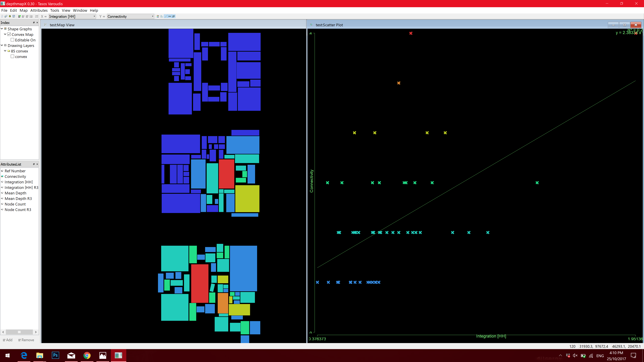Select the Connectivity attribute in AttributesList
The width and height of the screenshot is (644, 362).
15,176
